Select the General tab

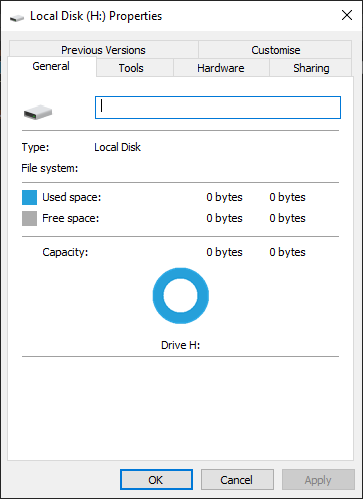[x=51, y=66]
